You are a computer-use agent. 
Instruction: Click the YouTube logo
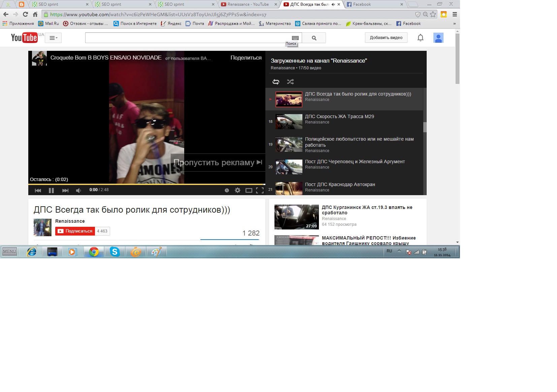(x=24, y=38)
